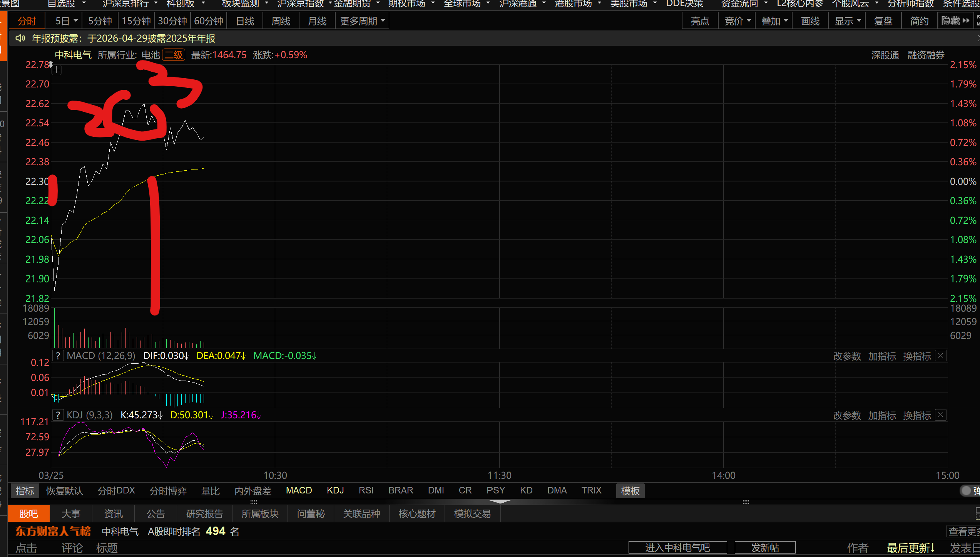The height and width of the screenshot is (557, 980).
Task: Click the 发新帖 button
Action: tap(765, 547)
